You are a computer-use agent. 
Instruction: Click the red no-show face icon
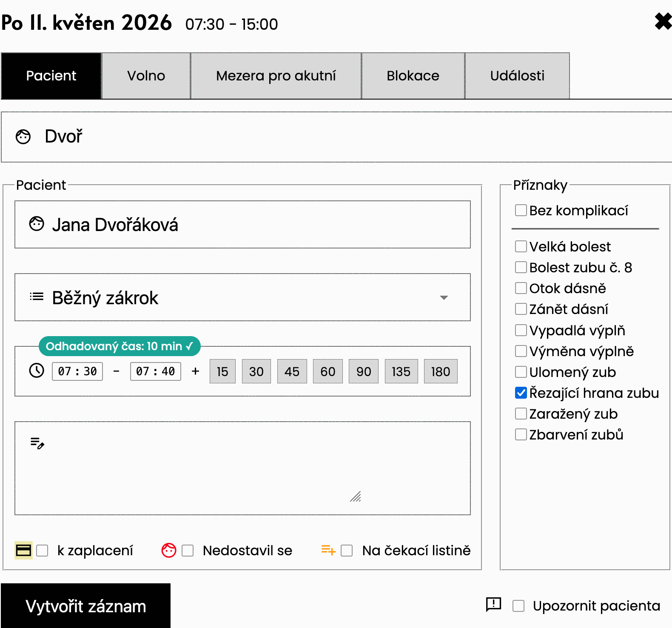point(169,550)
